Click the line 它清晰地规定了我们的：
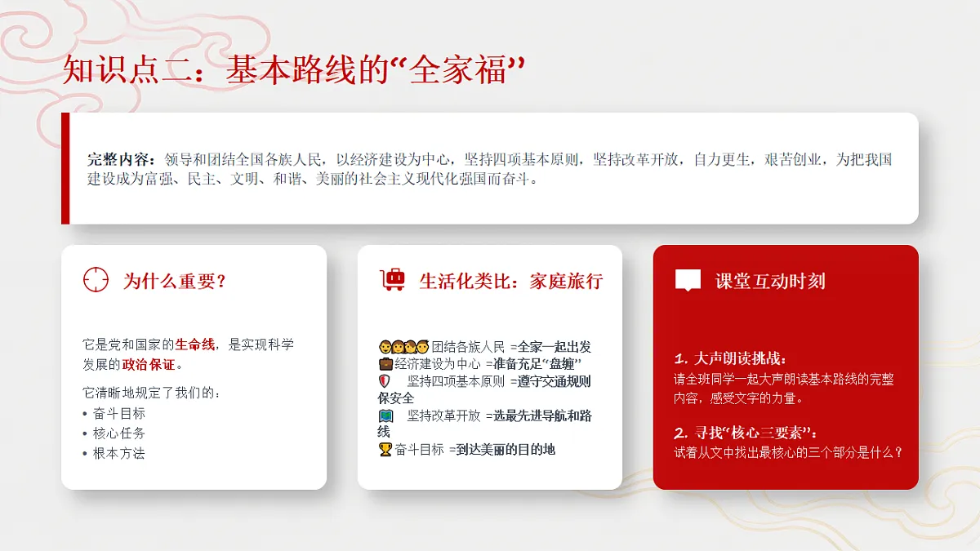980x551 pixels. pos(152,393)
